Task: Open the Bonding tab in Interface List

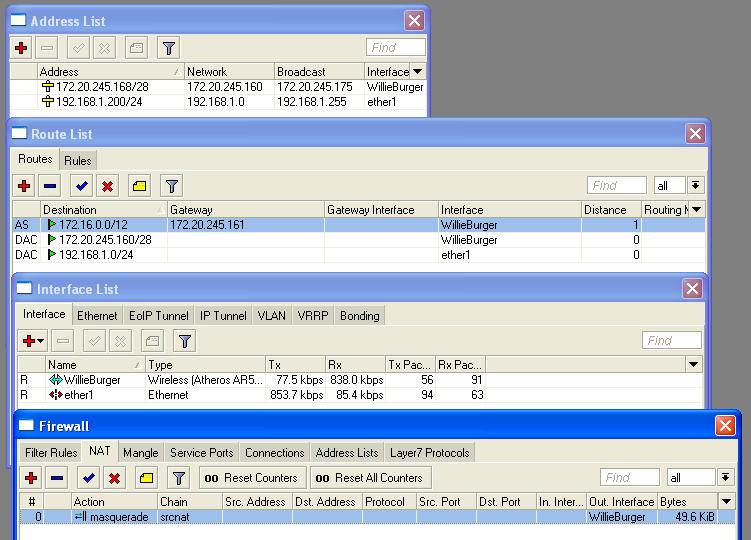Action: (x=360, y=316)
